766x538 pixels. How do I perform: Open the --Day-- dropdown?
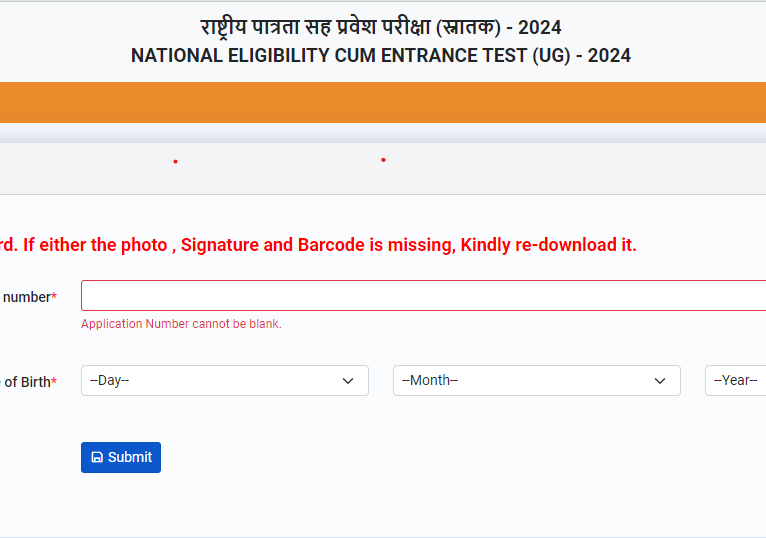224,381
